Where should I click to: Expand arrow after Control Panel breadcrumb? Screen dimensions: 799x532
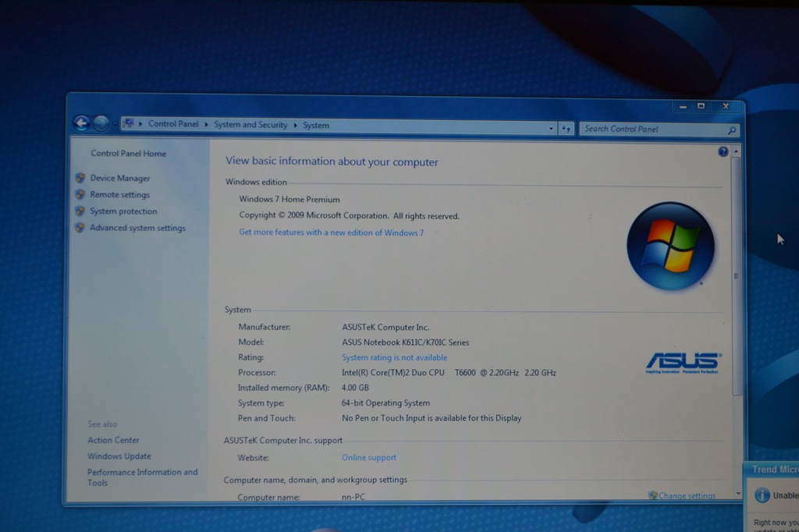coord(206,124)
